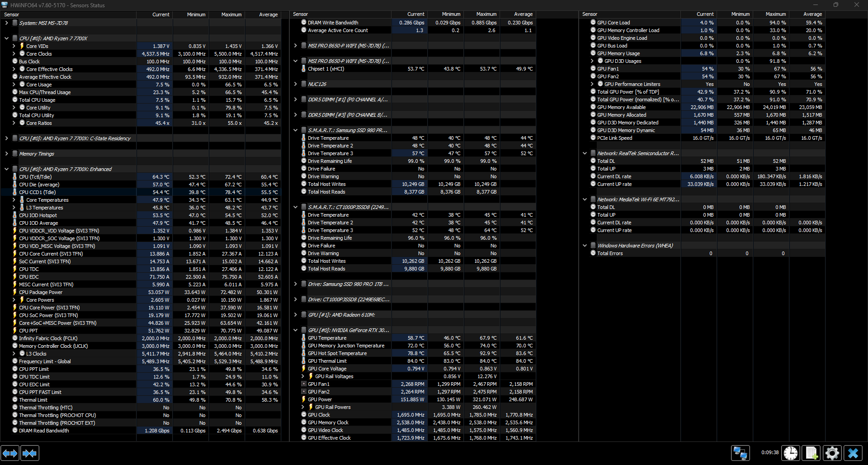The width and height of the screenshot is (868, 465).
Task: Select the Average Active Core Count row
Action: tap(413, 30)
